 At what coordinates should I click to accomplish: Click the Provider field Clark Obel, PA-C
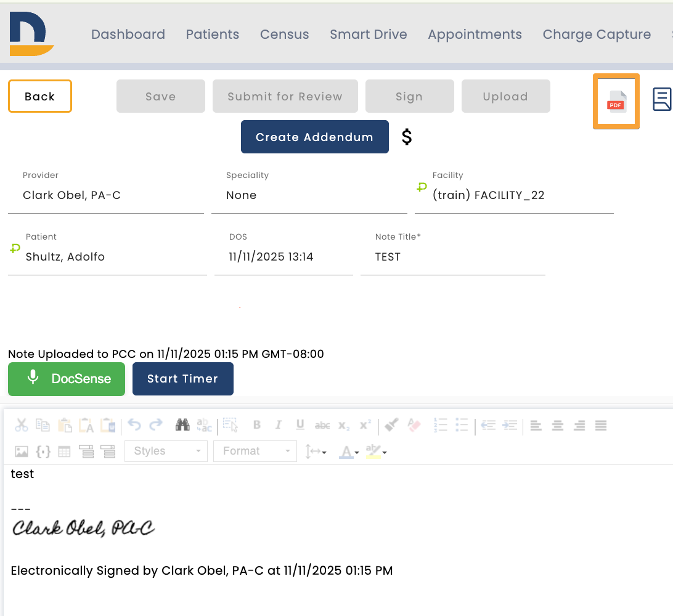point(106,195)
